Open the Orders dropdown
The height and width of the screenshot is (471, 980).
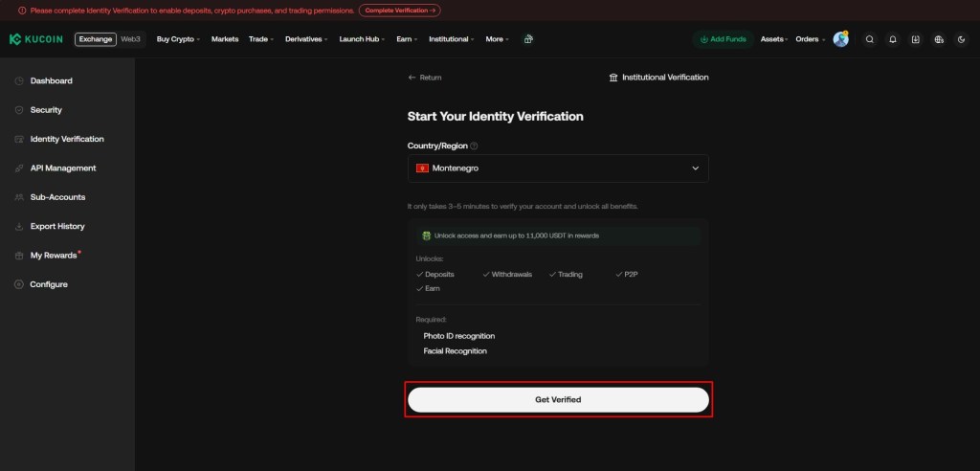coord(810,39)
